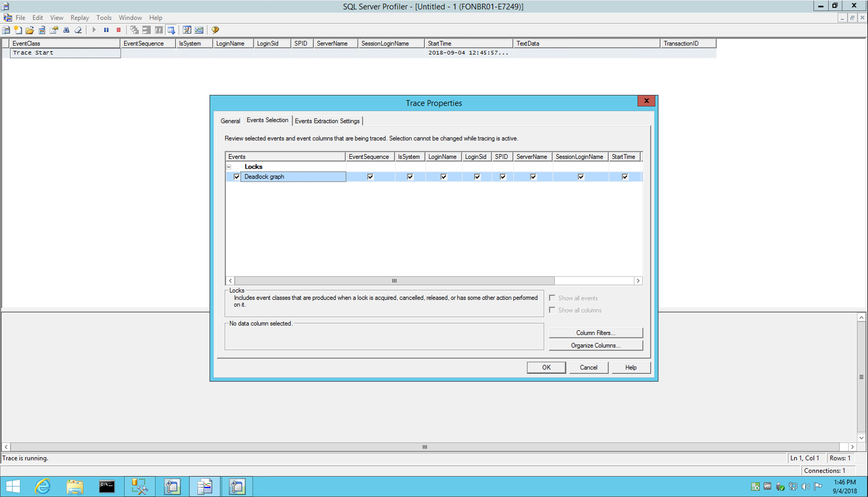Click the Column Filters button
Image resolution: width=868 pixels, height=497 pixels.
(596, 333)
